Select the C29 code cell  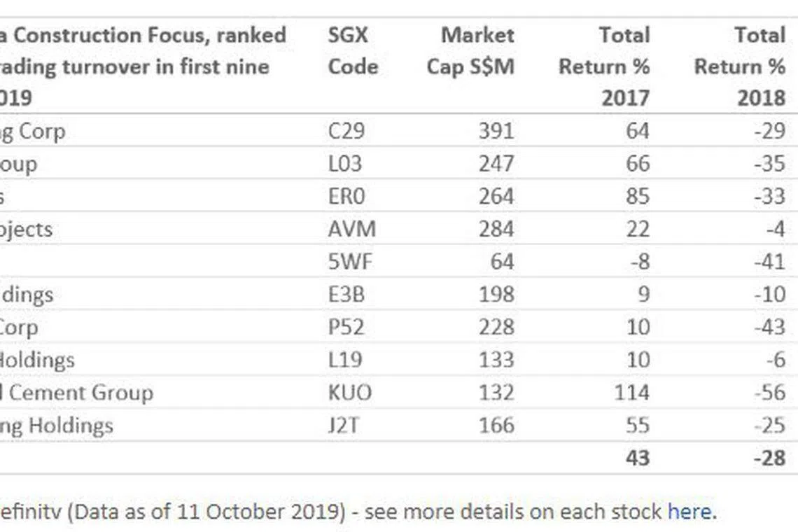[x=346, y=131]
